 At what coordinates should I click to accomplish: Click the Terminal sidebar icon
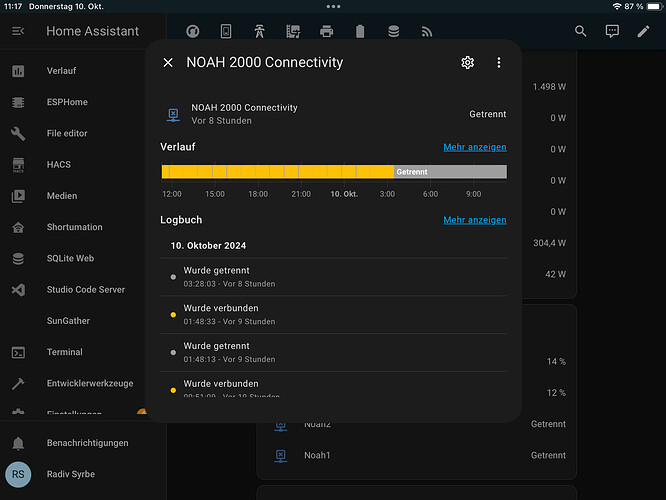(18, 352)
